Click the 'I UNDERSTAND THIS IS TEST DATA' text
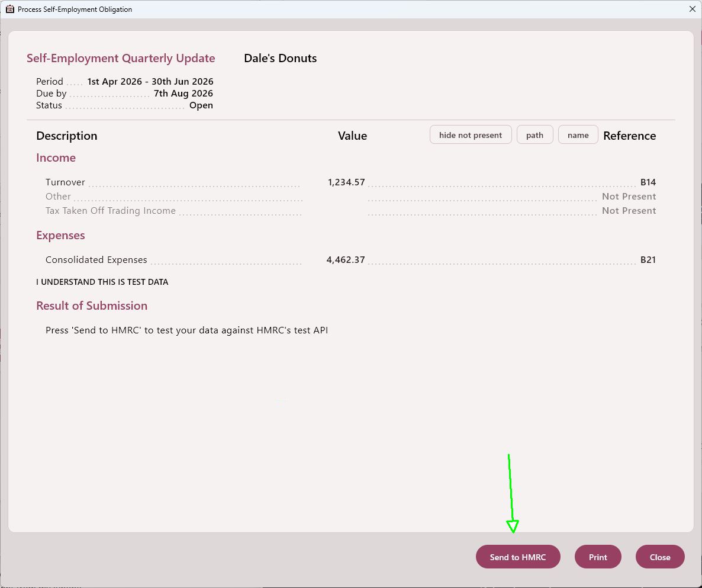Image resolution: width=702 pixels, height=588 pixels. pyautogui.click(x=102, y=282)
